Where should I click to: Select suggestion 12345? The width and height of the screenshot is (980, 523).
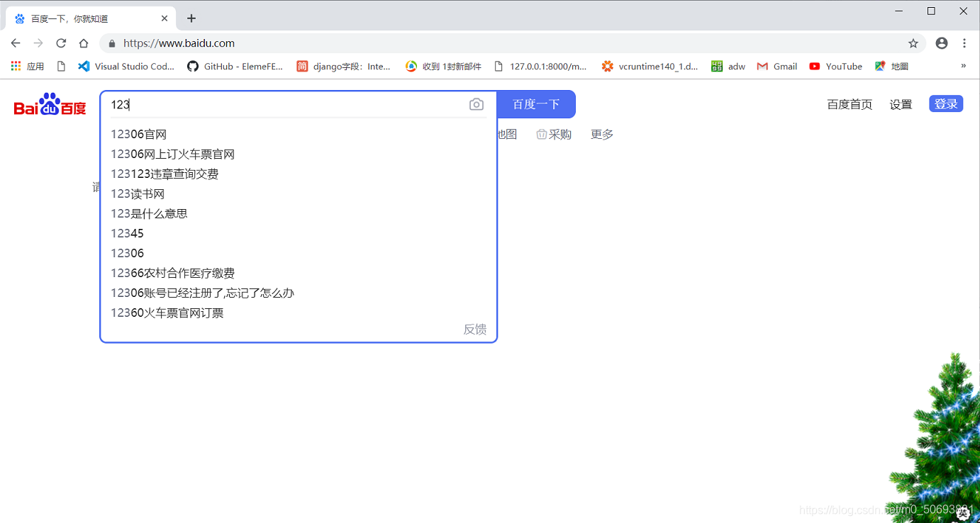[x=298, y=233]
